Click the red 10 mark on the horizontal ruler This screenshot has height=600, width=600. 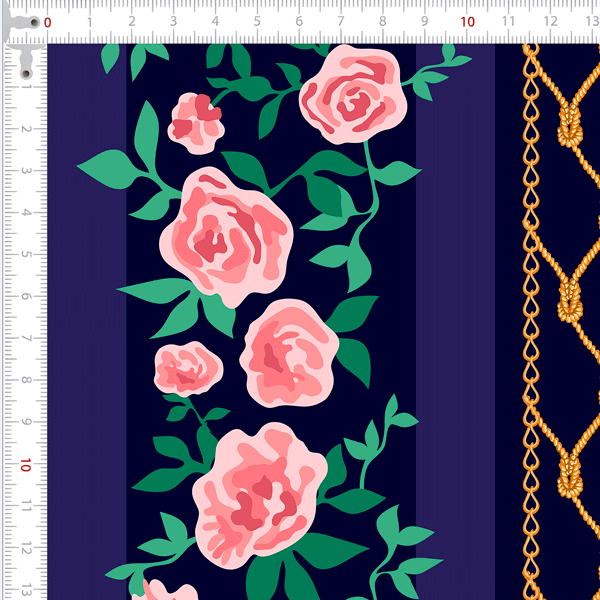pos(467,22)
